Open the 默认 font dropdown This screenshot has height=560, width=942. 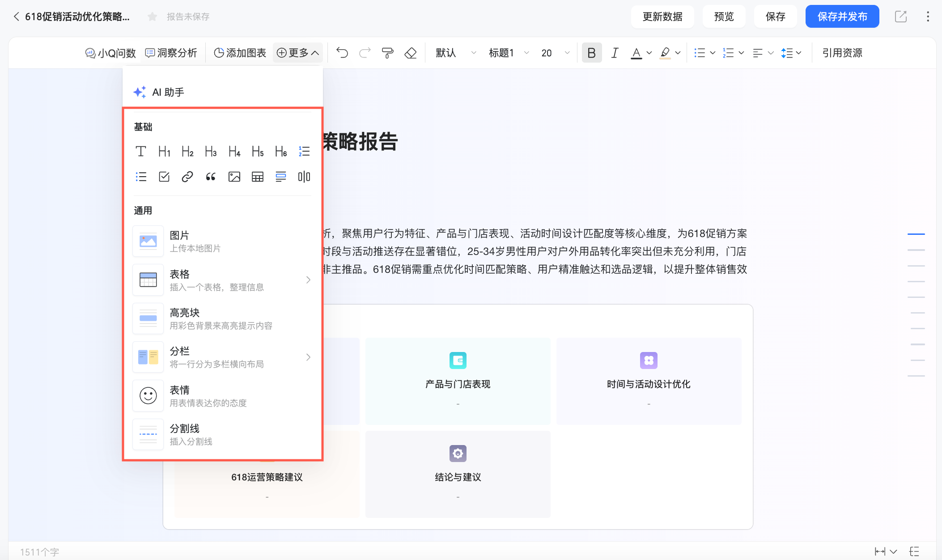(x=455, y=53)
